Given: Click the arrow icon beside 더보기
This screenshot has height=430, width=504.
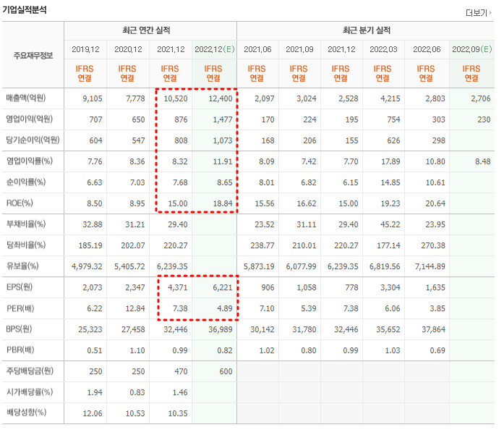Looking at the screenshot, I should click(490, 13).
